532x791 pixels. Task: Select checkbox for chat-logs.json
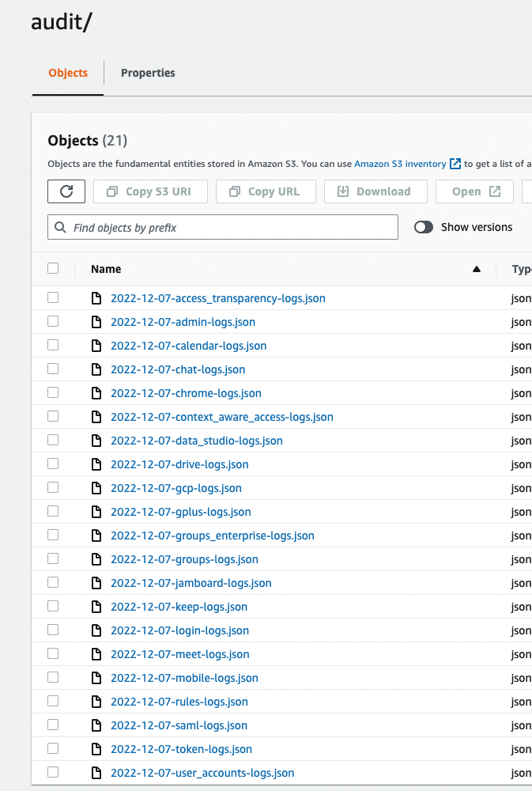[53, 369]
